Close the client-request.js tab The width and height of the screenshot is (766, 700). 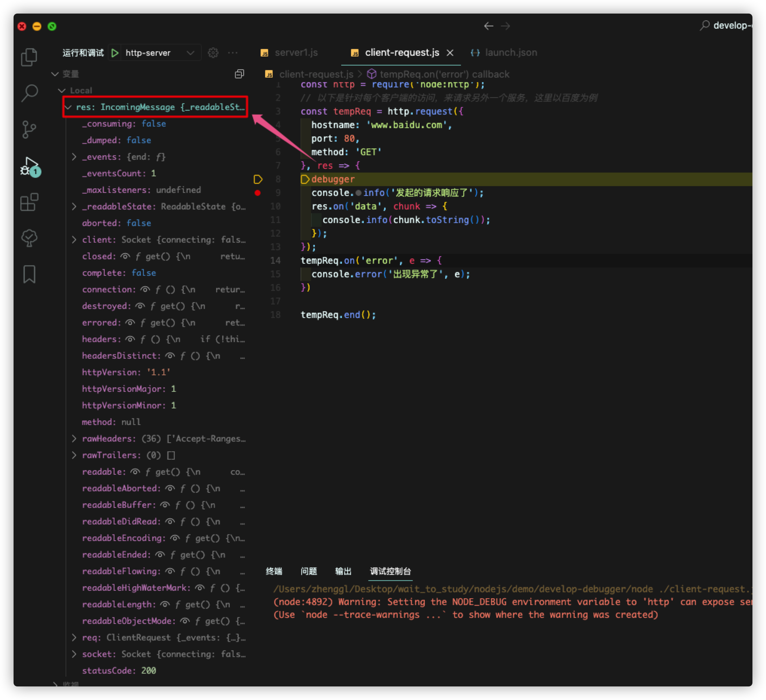[x=450, y=53]
